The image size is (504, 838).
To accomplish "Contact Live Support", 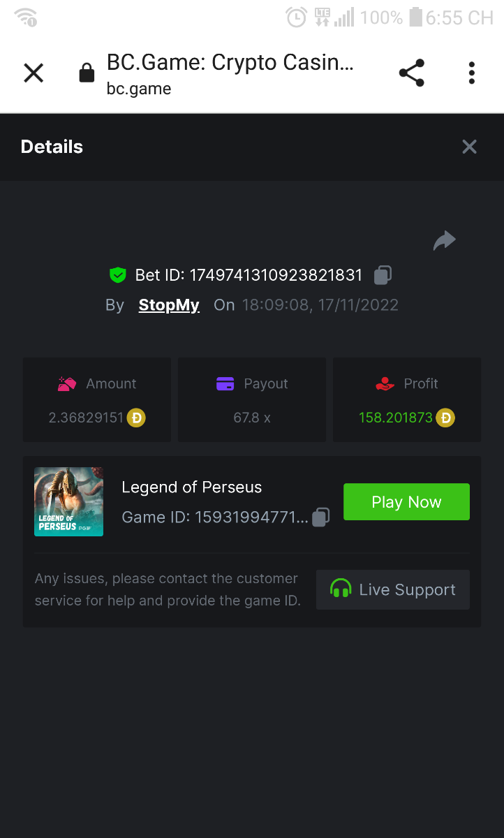I will pyautogui.click(x=393, y=589).
